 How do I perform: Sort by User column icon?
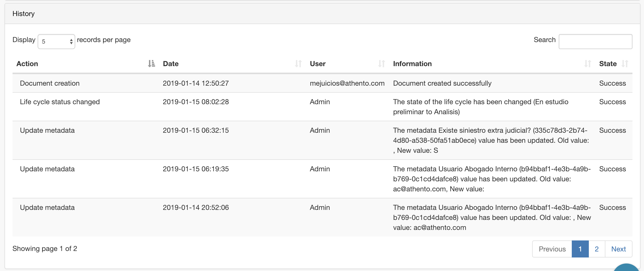[381, 64]
